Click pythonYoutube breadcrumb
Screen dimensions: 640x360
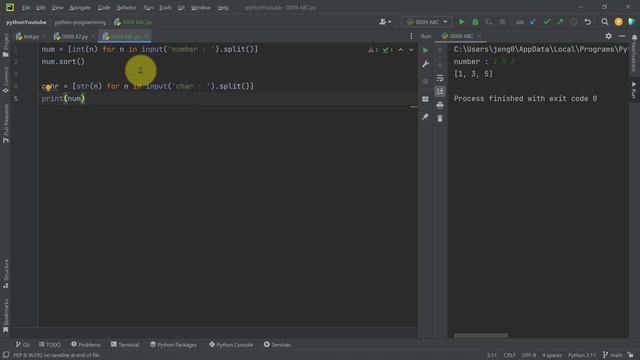tap(26, 22)
